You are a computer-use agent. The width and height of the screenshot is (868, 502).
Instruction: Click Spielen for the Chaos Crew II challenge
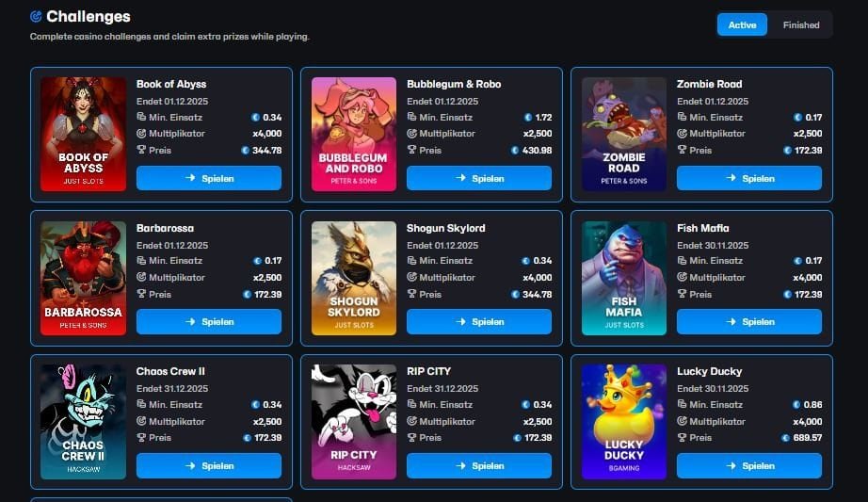[x=209, y=466]
